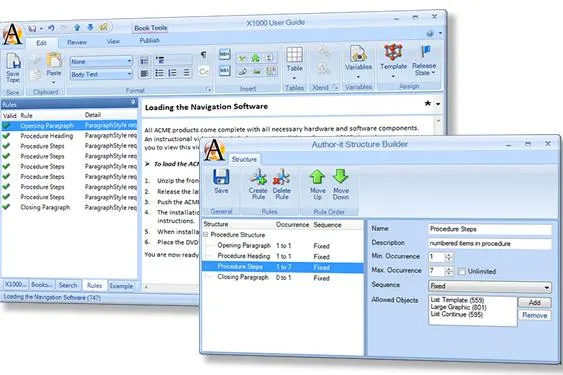Click the Release State flag icon

(425, 52)
